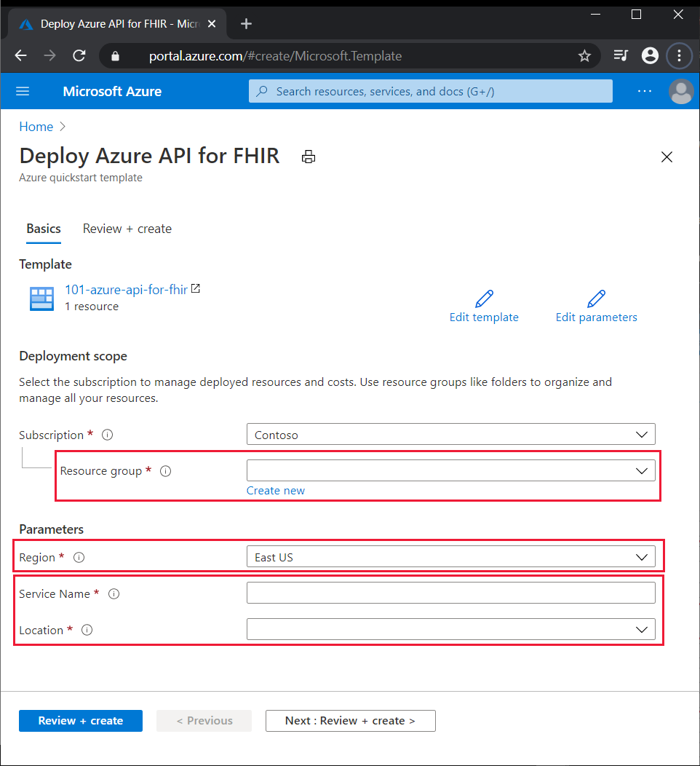
Task: Click the Edit parameters pencil icon
Action: (596, 299)
